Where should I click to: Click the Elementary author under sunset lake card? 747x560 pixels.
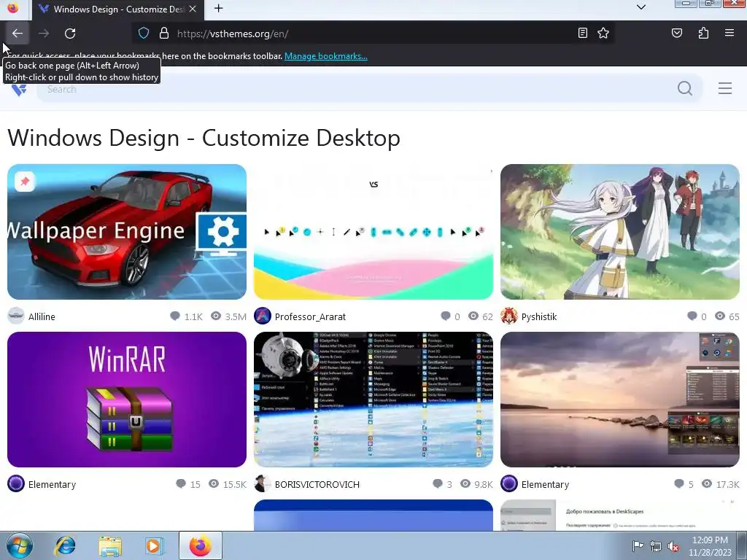tap(545, 484)
